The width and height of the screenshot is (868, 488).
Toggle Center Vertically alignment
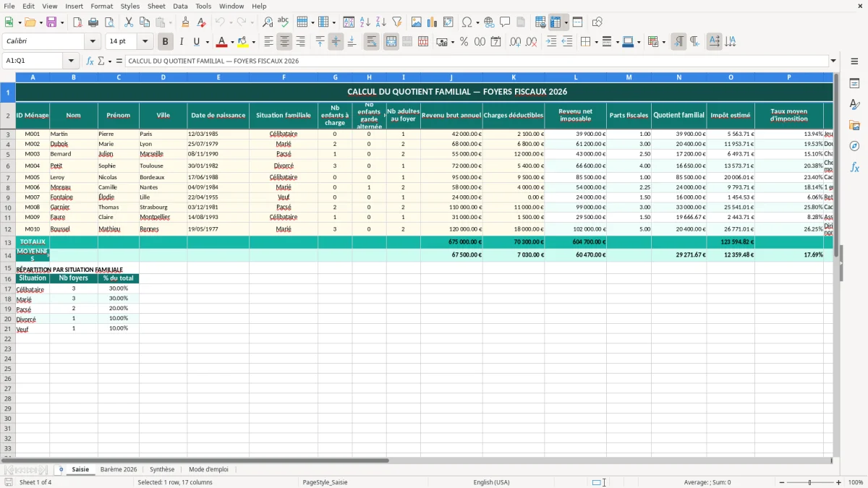point(336,42)
